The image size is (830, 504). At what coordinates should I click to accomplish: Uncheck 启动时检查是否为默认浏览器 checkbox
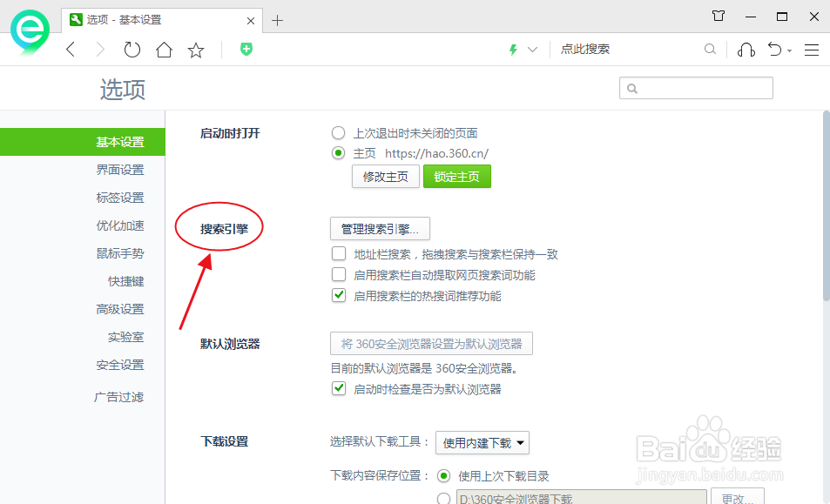pos(339,389)
